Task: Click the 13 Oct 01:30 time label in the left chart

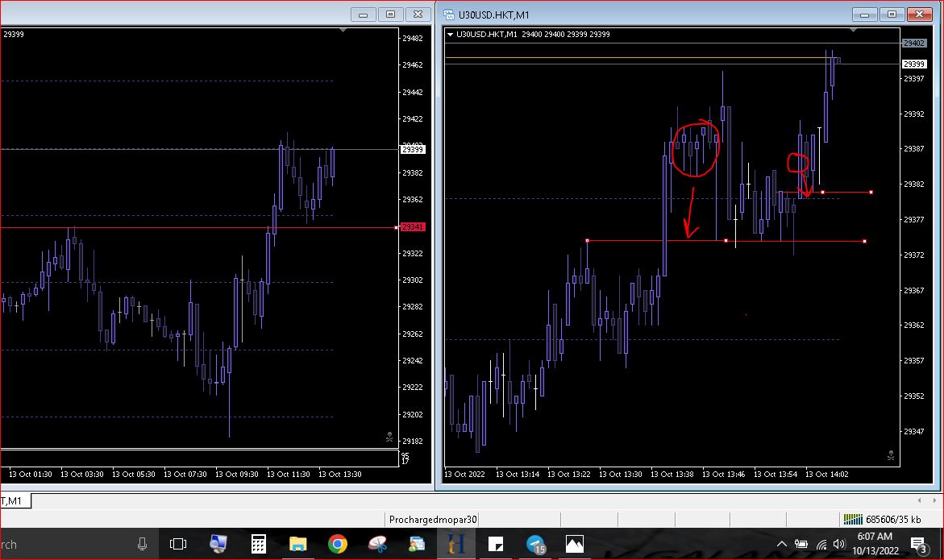Action: pos(30,474)
